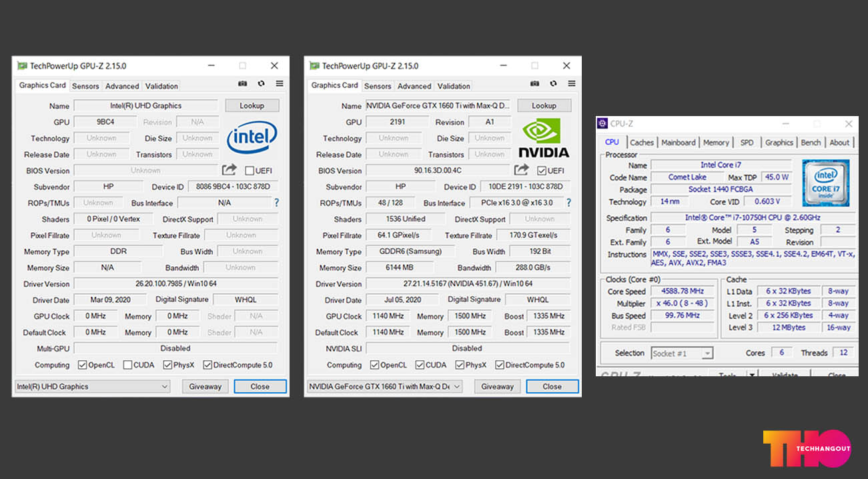
Task: Toggle UEFI checkbox in Intel GPU-Z window
Action: coord(250,171)
